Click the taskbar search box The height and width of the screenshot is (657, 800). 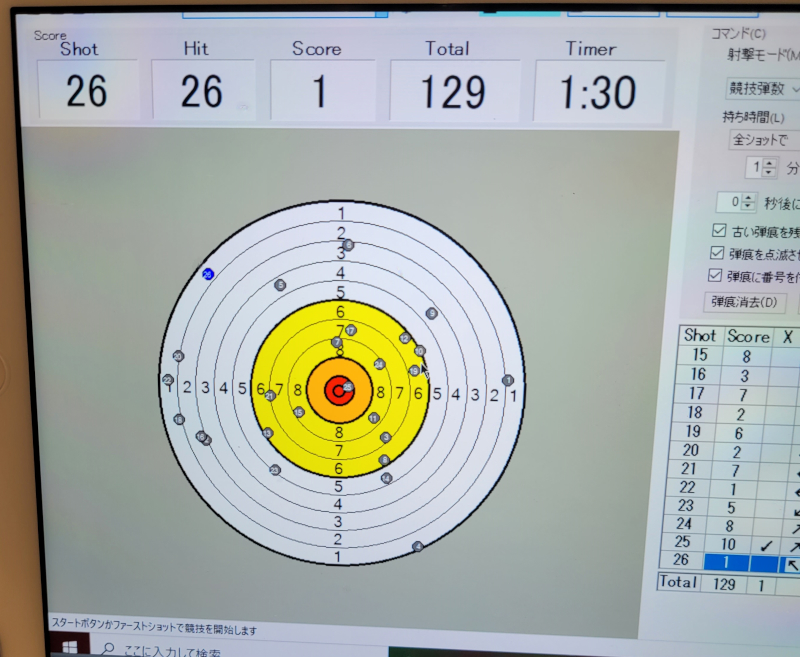click(x=237, y=648)
